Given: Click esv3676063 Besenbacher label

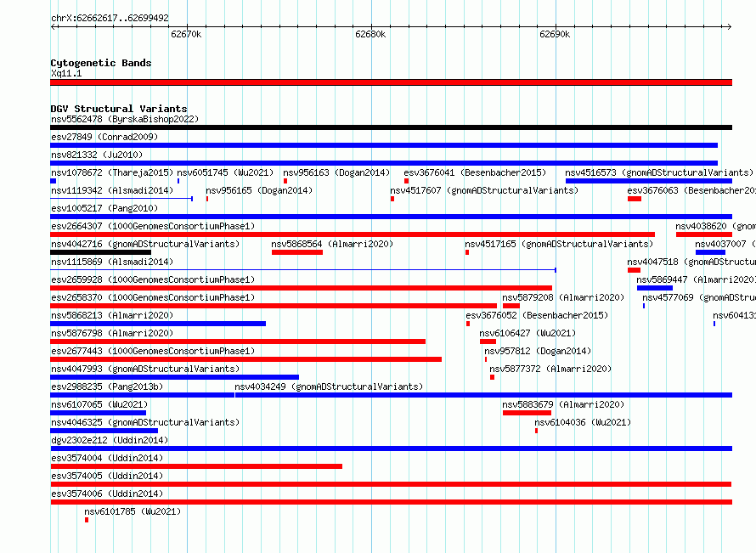Looking at the screenshot, I should point(691,190).
